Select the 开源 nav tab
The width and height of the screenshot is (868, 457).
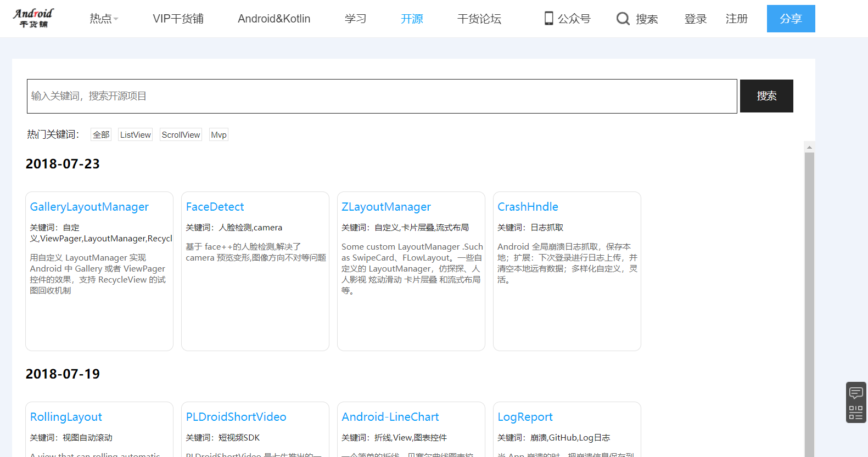(x=412, y=19)
